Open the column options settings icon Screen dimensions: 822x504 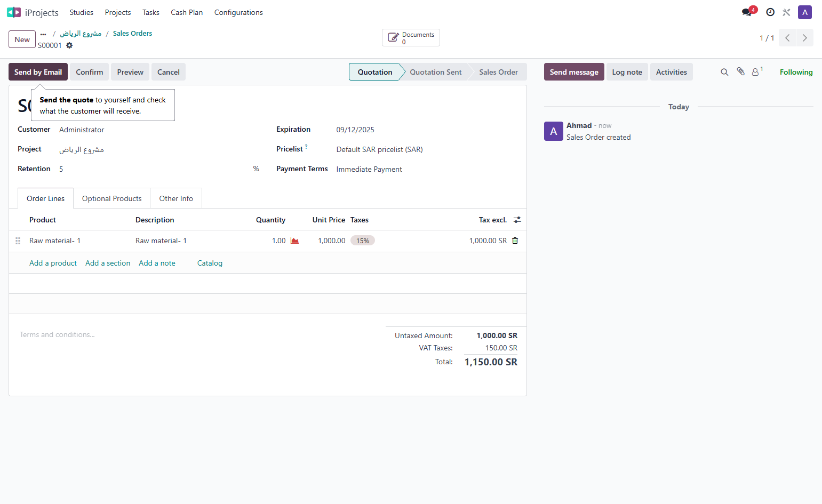point(517,220)
